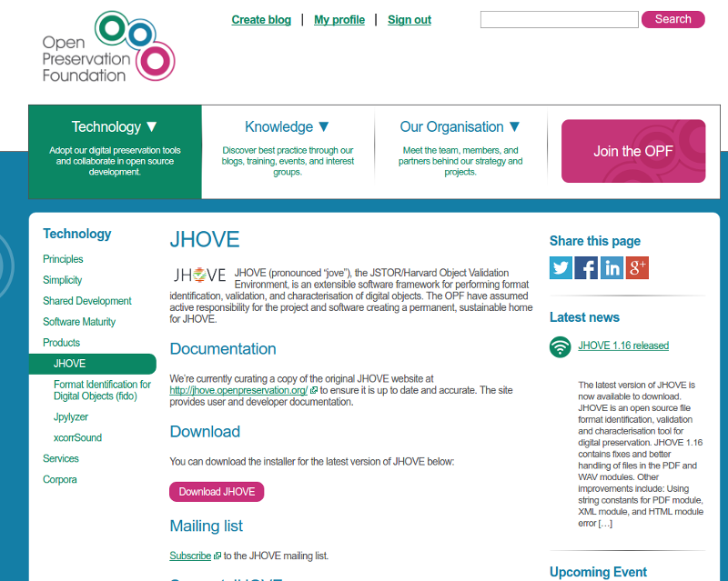Select Services in the sidebar
Screen dimensions: 728x581
61,458
